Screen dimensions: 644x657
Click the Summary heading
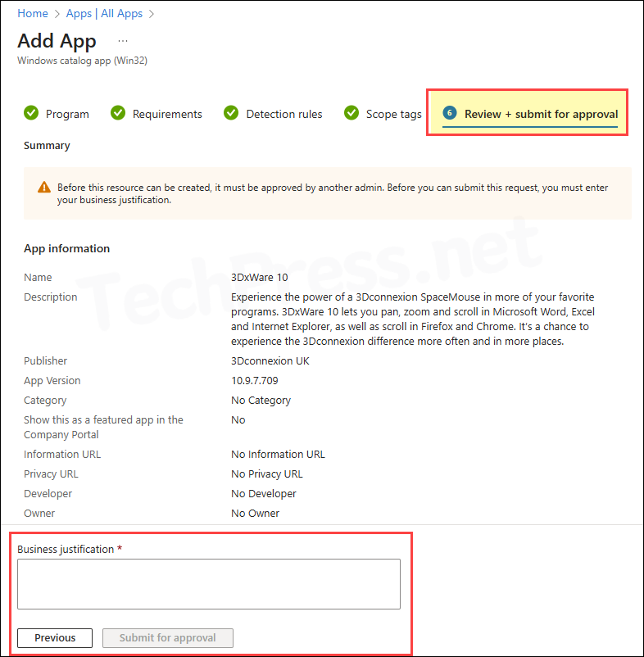[x=47, y=145]
